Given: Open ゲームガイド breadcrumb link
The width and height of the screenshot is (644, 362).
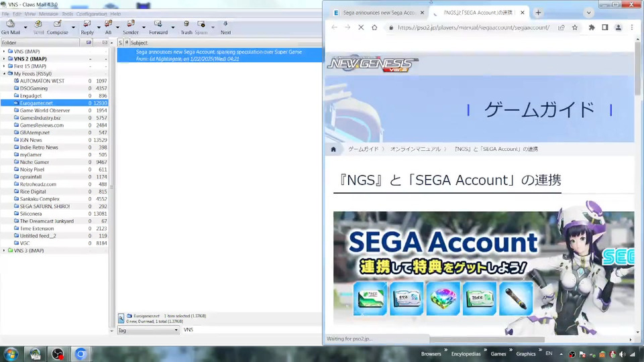Looking at the screenshot, I should click(363, 149).
